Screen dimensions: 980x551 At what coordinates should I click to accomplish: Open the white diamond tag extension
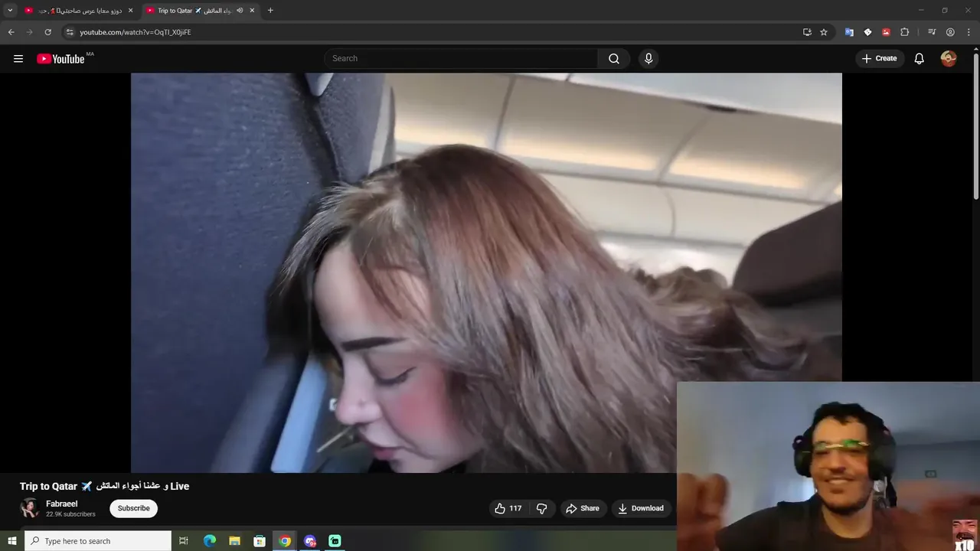(x=867, y=32)
